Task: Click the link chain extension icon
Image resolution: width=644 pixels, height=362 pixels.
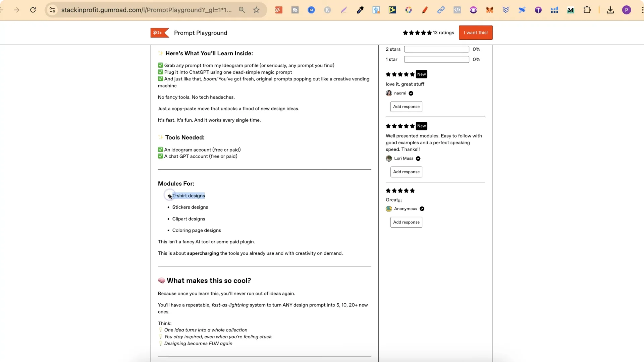Action: [x=441, y=10]
